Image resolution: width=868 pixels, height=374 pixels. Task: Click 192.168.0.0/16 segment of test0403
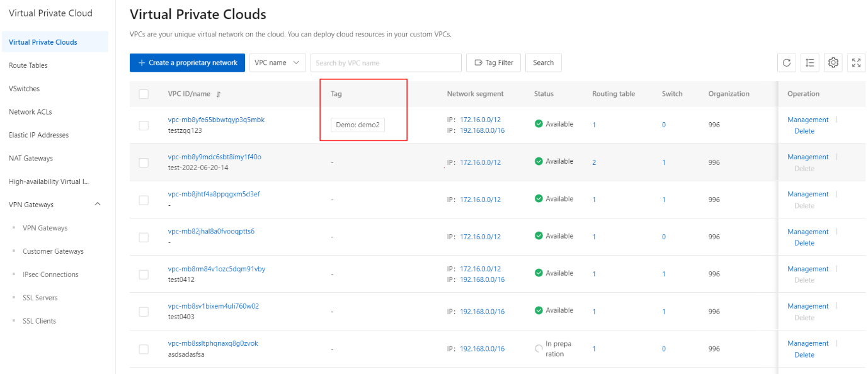482,312
